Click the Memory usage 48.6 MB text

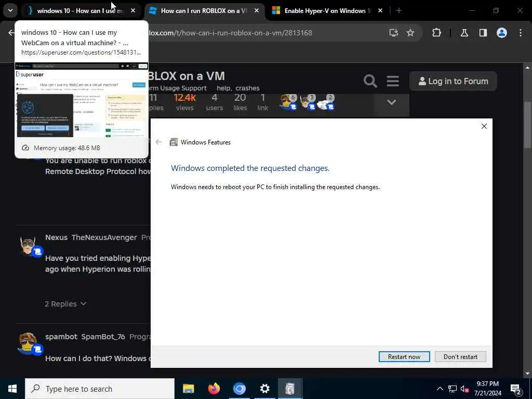(x=67, y=148)
